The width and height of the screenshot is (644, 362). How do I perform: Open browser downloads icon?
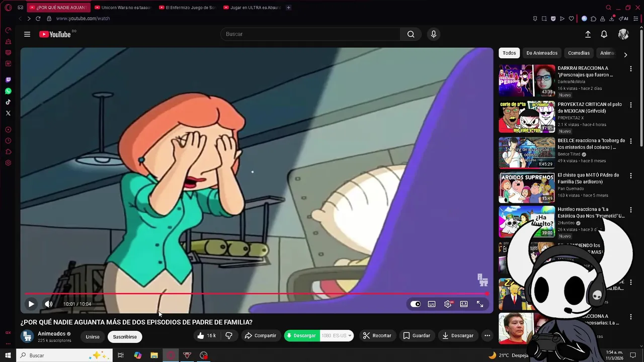pyautogui.click(x=612, y=19)
